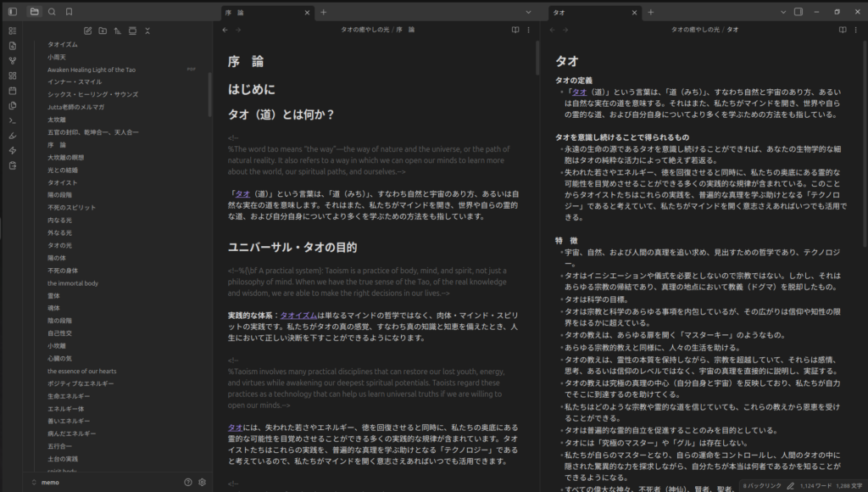Toggle the left sidebar

[12, 12]
